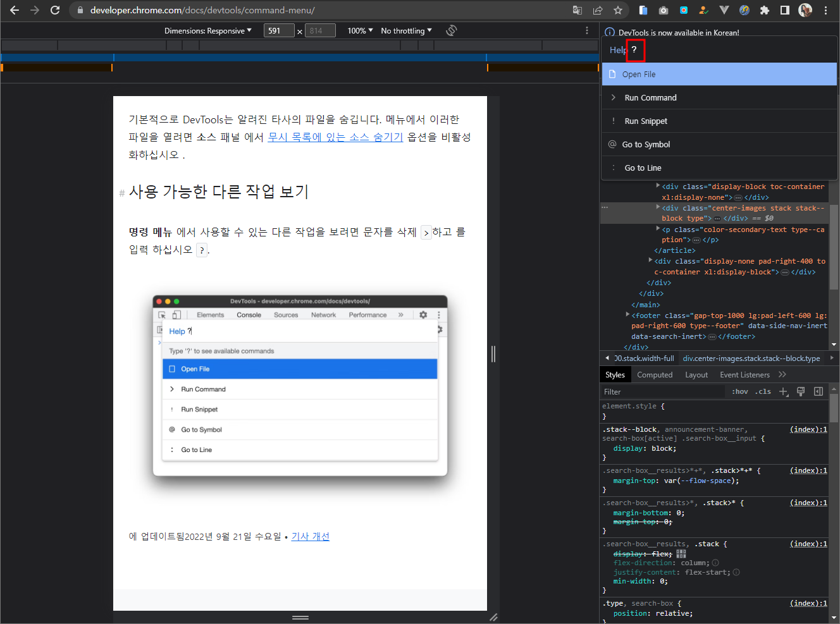Click the heading anchor hash symbol

(x=121, y=193)
